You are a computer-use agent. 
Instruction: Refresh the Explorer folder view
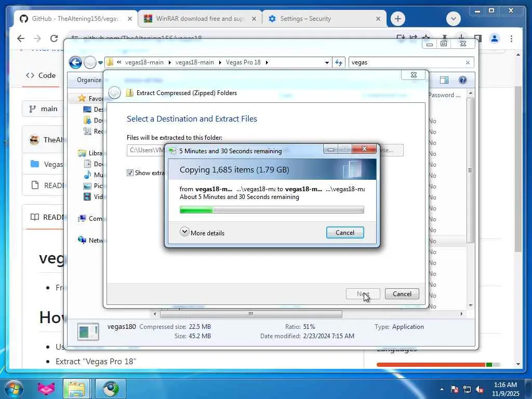tap(339, 62)
